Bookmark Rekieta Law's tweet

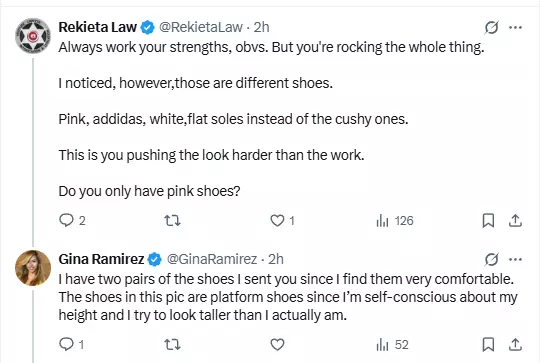point(488,220)
